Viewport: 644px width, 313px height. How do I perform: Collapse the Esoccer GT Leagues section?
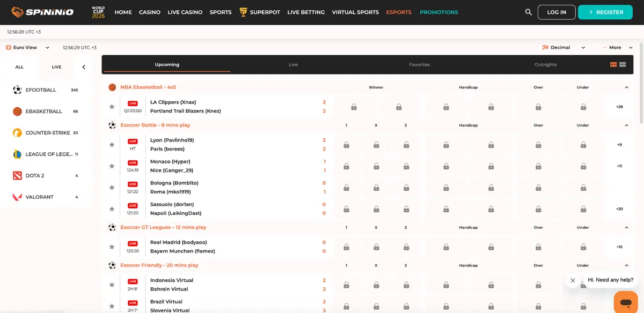(626, 228)
